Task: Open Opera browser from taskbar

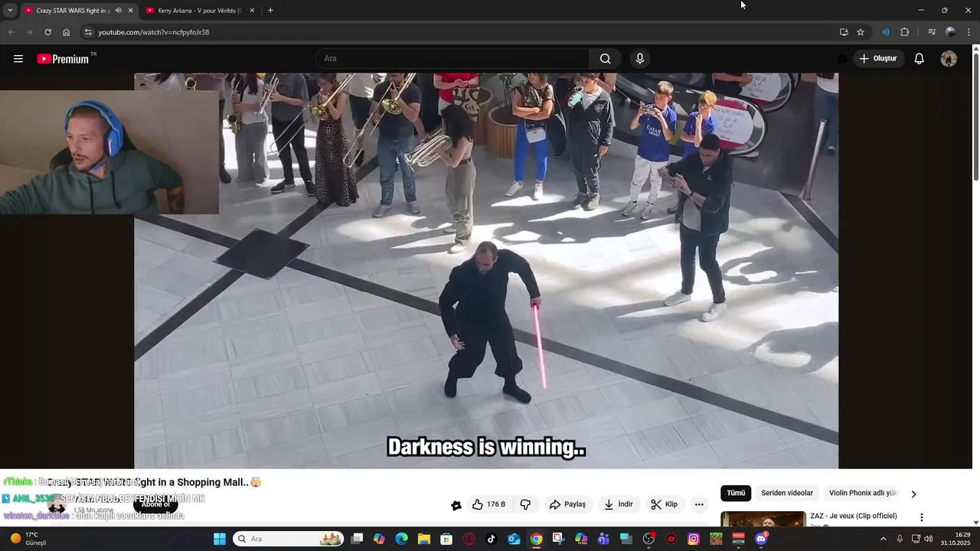Action: coord(469,539)
